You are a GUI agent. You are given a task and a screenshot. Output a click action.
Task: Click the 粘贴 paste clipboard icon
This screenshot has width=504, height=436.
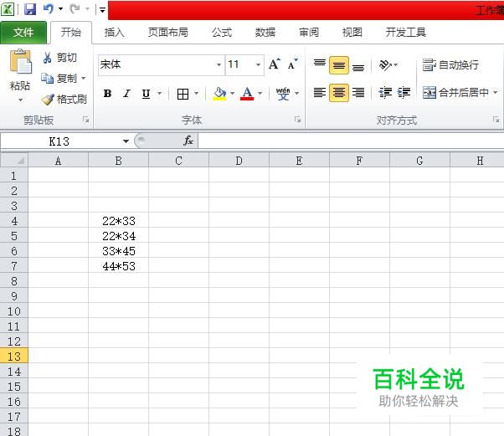(21, 62)
